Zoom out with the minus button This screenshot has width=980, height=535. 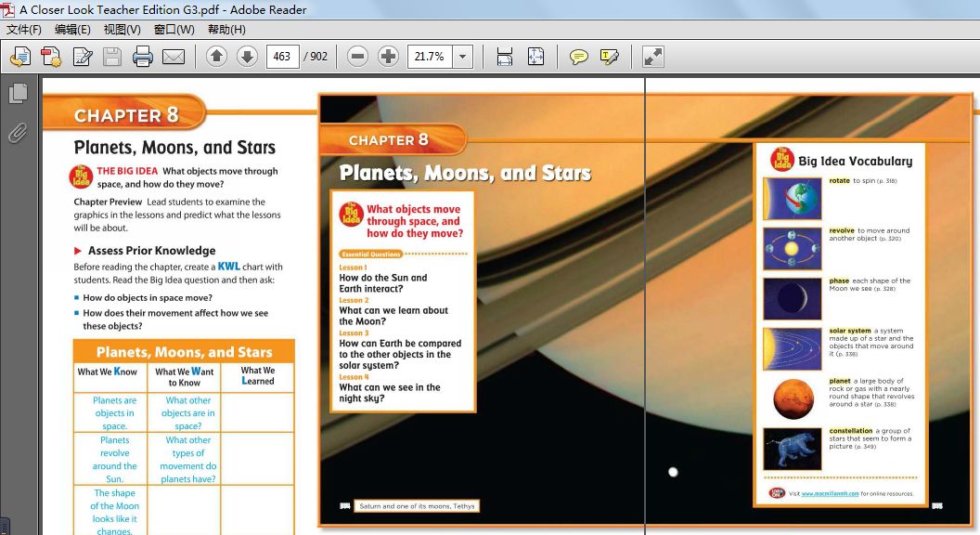pyautogui.click(x=357, y=57)
